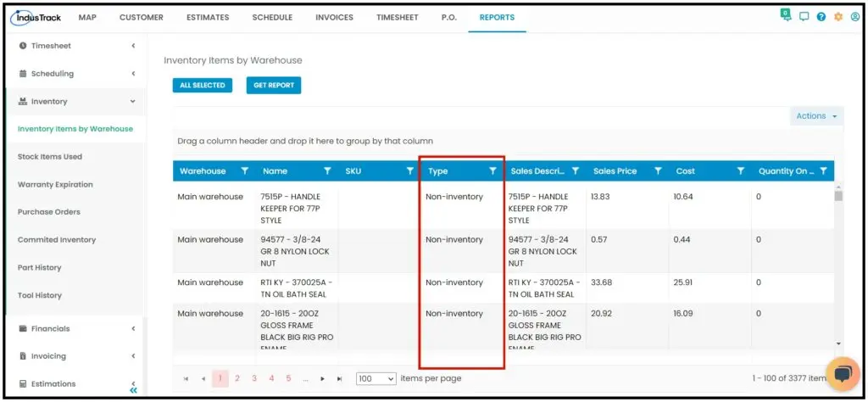This screenshot has height=402, width=868.
Task: Open the P.O. tab
Action: click(449, 17)
